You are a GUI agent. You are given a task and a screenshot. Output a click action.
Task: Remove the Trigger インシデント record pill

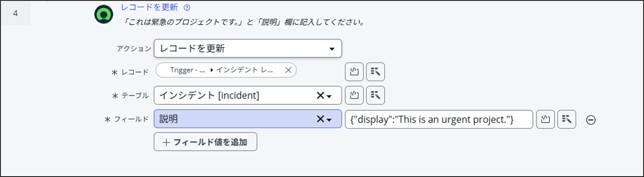point(288,70)
